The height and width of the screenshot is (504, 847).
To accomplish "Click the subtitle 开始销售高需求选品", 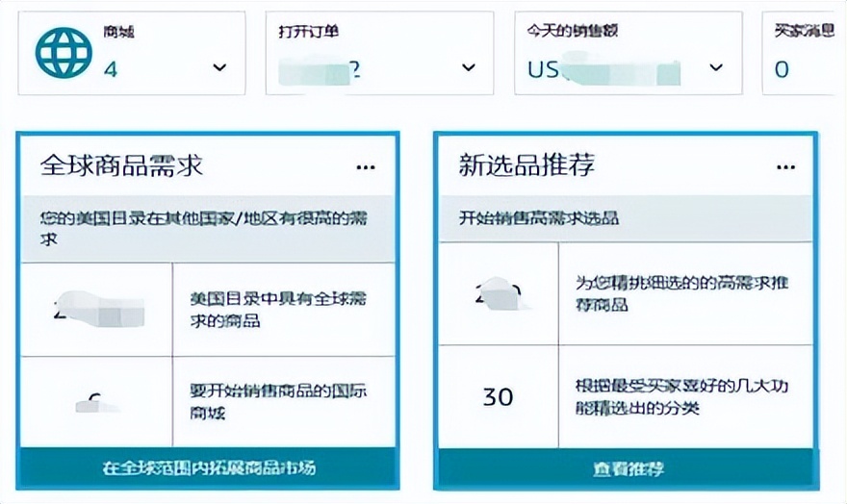I will (x=539, y=218).
